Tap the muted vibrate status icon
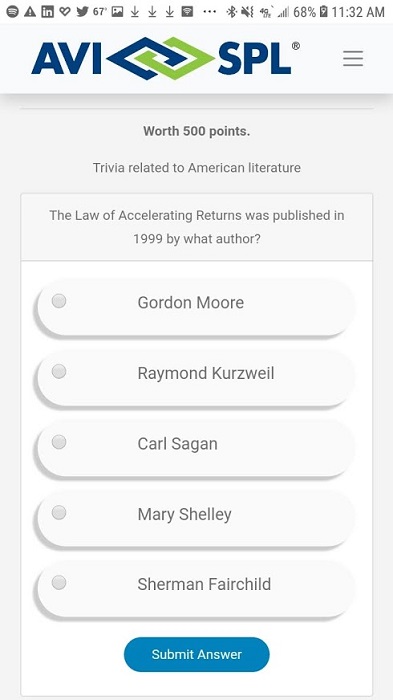The image size is (393, 700). [247, 12]
